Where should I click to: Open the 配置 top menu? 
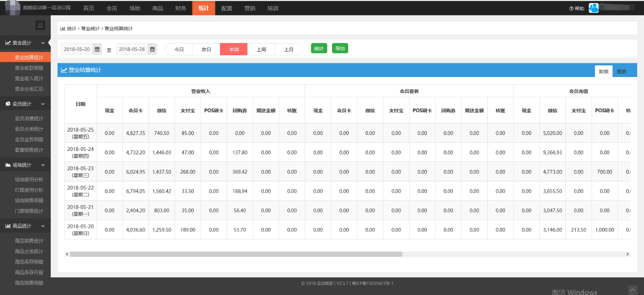[x=227, y=8]
